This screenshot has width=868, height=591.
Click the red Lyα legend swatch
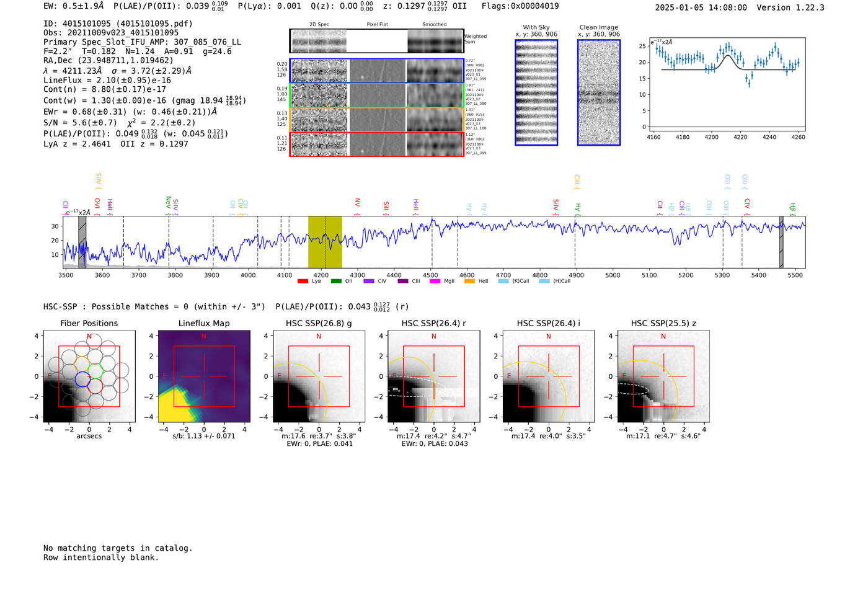click(x=303, y=281)
